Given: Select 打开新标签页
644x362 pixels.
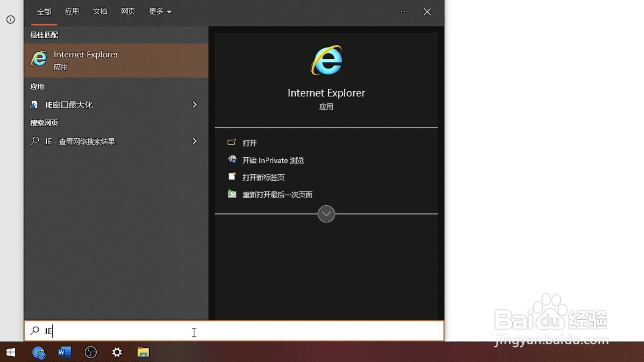Looking at the screenshot, I should point(264,177).
